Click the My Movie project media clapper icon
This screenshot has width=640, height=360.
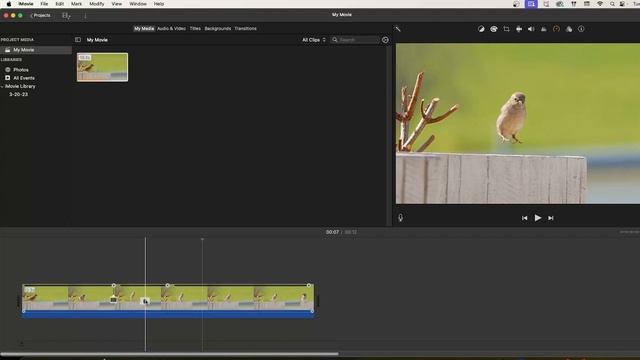tap(7, 50)
